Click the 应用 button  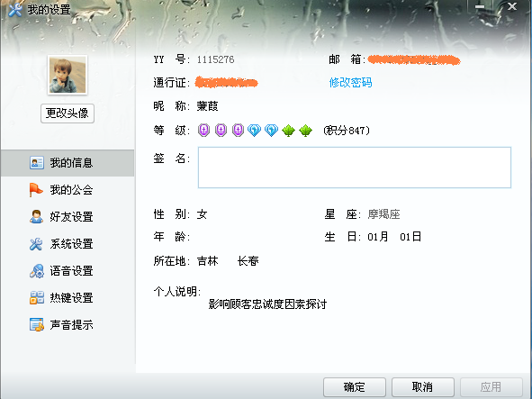[x=491, y=387]
